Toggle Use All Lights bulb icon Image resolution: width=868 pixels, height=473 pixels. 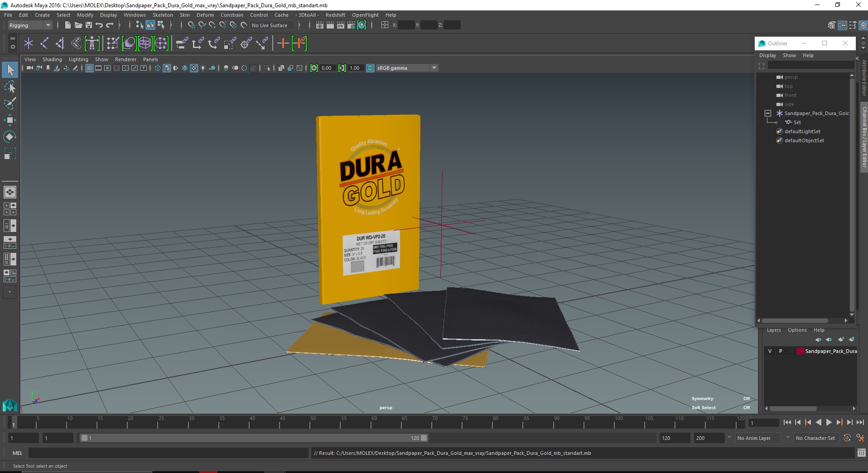(203, 68)
